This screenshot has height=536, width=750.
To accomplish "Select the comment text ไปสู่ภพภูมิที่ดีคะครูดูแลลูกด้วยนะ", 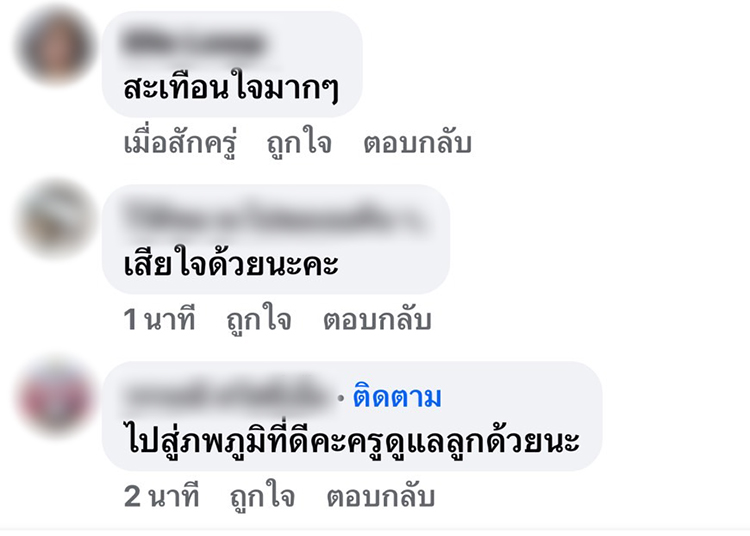I will tap(352, 440).
